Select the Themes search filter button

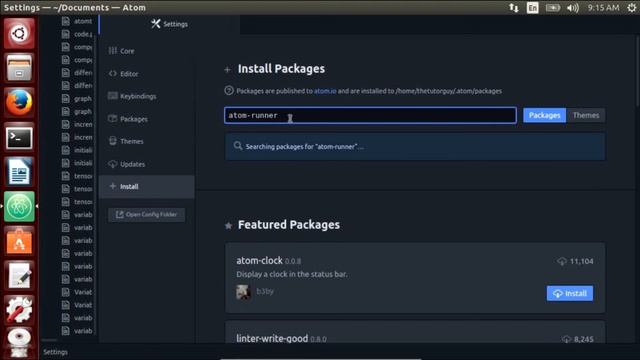click(586, 116)
